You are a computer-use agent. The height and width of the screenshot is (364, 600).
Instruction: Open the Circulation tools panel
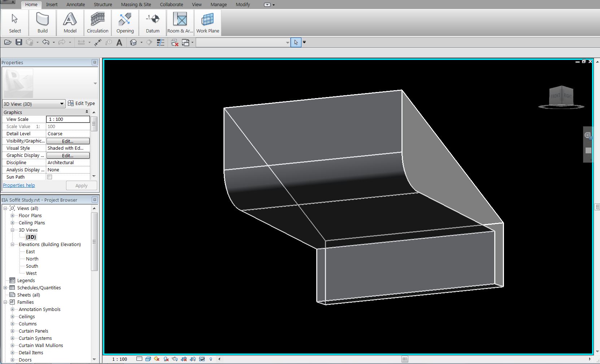pyautogui.click(x=97, y=23)
